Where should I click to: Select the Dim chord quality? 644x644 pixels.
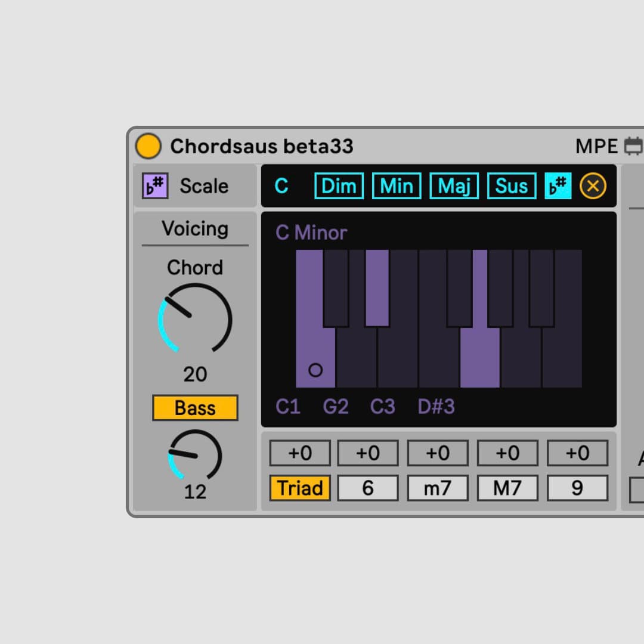point(339,185)
